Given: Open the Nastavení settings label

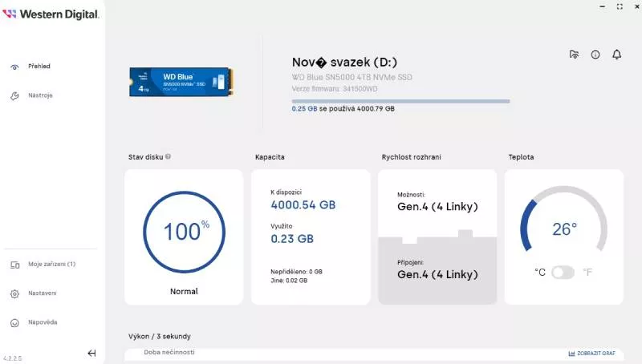Looking at the screenshot, I should point(43,293).
